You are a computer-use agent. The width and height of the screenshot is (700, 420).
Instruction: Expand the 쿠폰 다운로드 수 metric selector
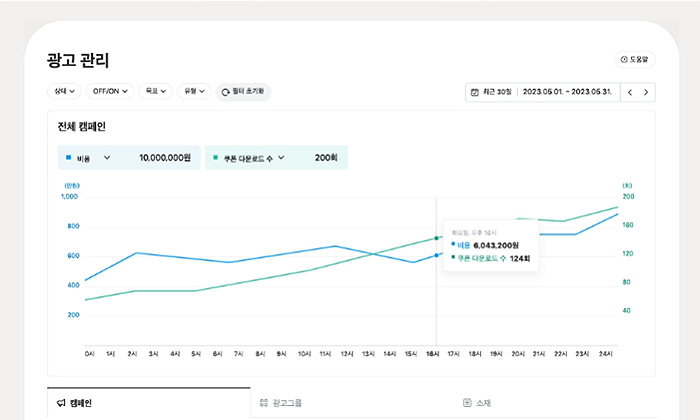[281, 158]
